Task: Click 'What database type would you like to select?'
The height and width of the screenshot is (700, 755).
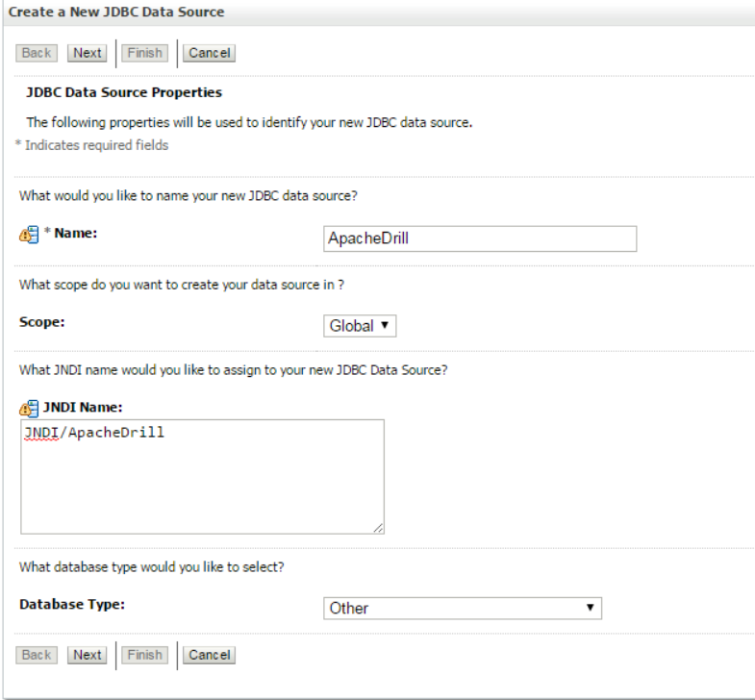Action: tap(152, 567)
